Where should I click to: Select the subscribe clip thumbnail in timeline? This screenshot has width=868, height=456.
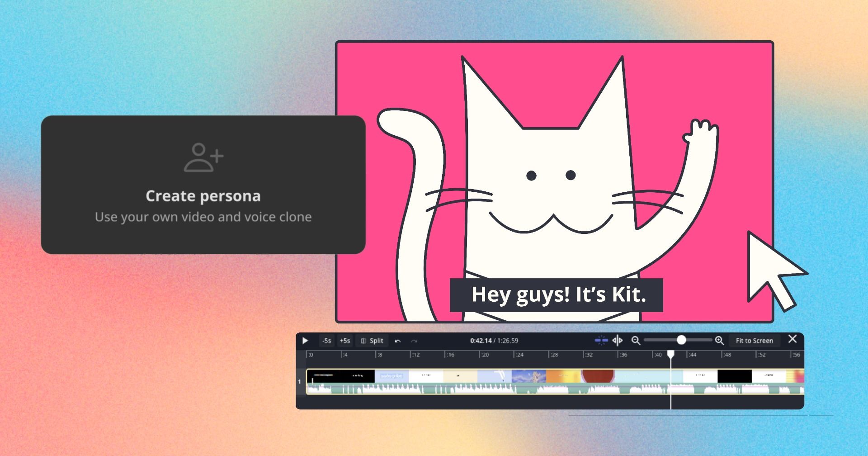coord(392,376)
